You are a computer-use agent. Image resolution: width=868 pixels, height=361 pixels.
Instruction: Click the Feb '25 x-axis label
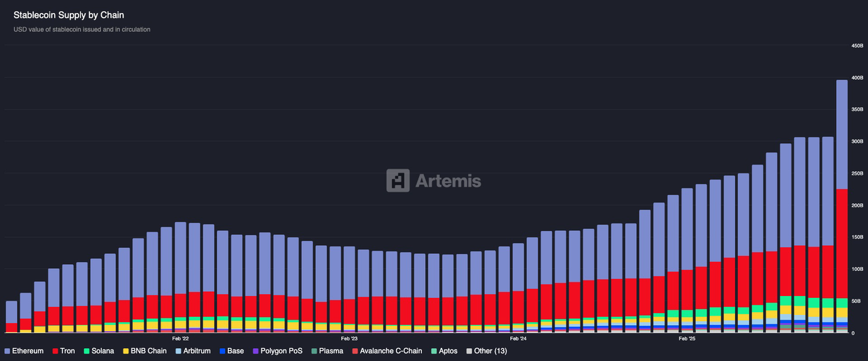click(687, 338)
